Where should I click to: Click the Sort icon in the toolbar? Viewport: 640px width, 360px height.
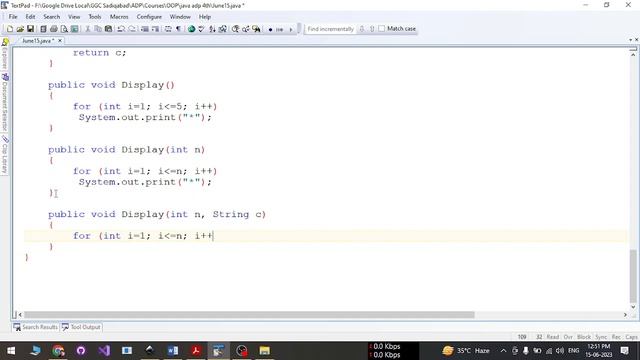pos(212,29)
